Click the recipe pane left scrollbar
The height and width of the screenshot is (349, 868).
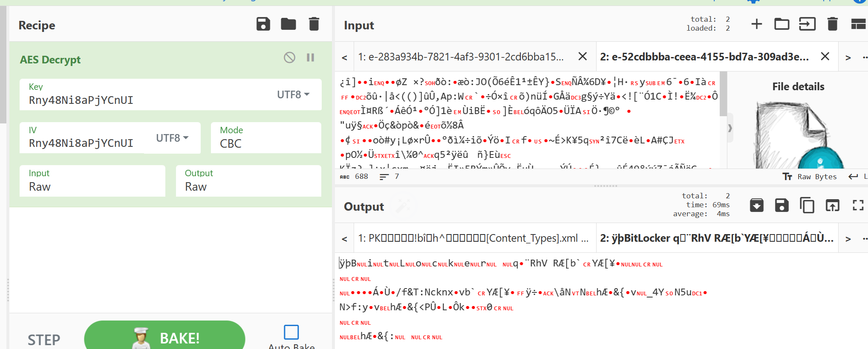(x=3, y=64)
